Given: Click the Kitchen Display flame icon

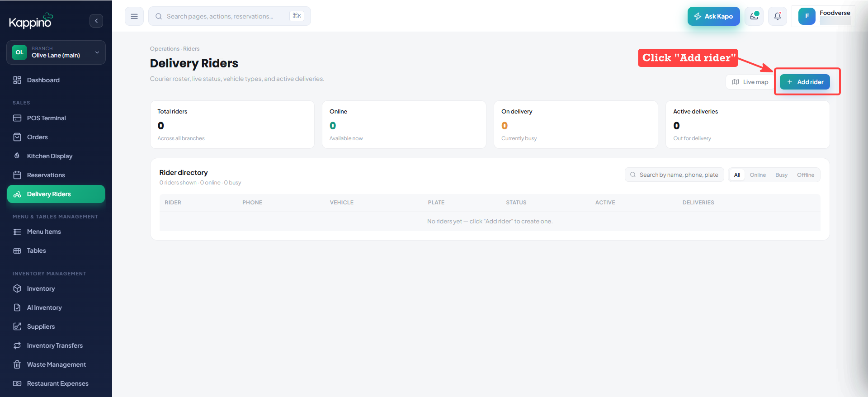Looking at the screenshot, I should coord(17,156).
